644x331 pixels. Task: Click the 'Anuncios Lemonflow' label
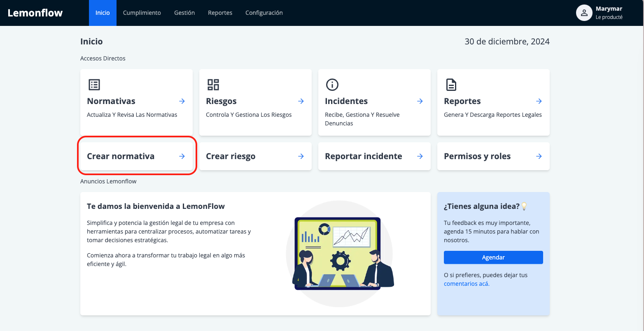click(108, 181)
